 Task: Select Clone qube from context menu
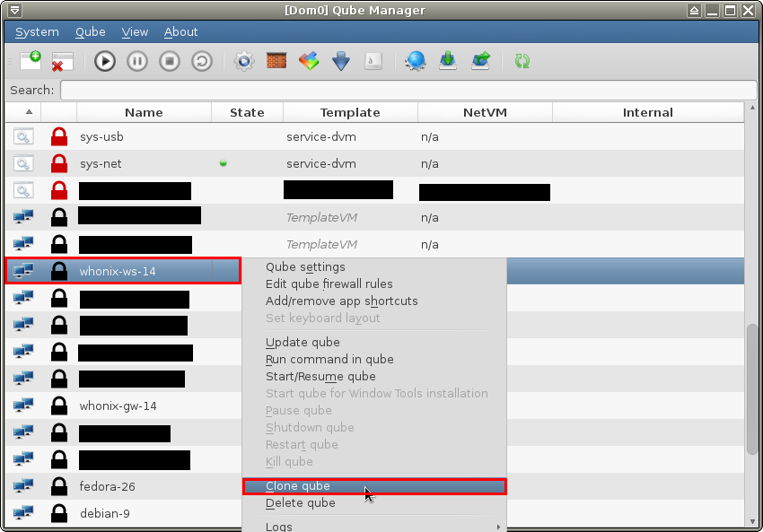click(298, 486)
